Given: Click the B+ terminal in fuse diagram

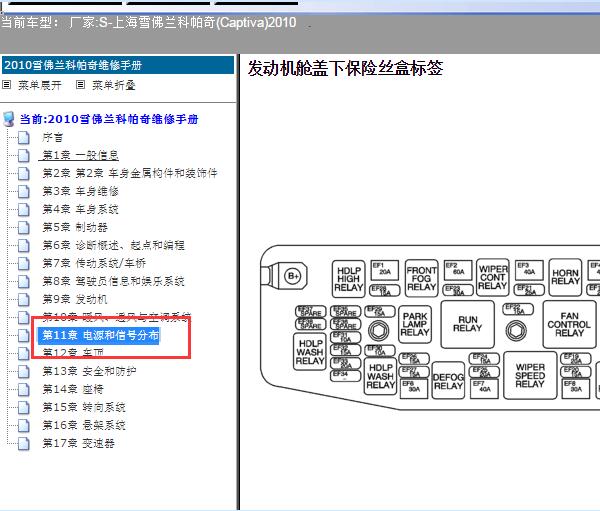Looking at the screenshot, I should (x=293, y=276).
